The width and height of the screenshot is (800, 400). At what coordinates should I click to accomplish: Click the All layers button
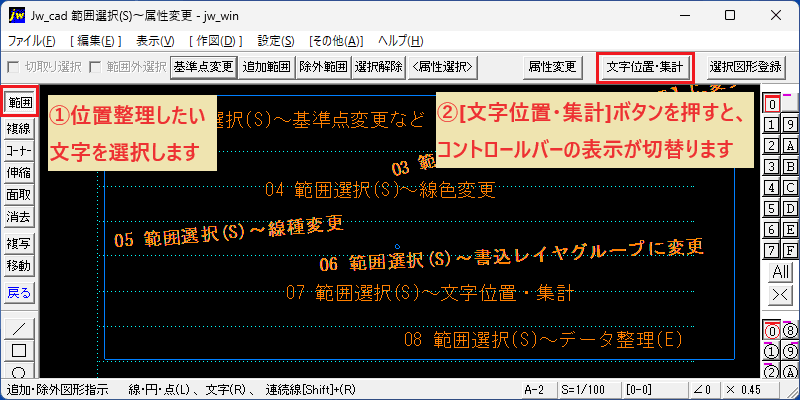[x=781, y=272]
